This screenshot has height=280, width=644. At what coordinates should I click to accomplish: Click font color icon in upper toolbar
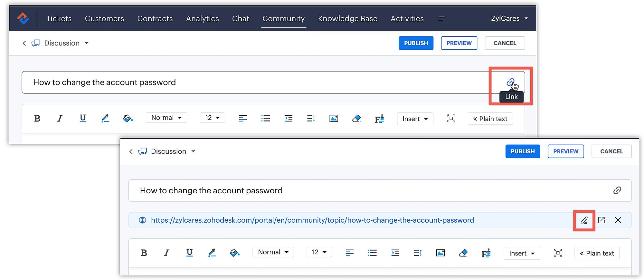105,119
